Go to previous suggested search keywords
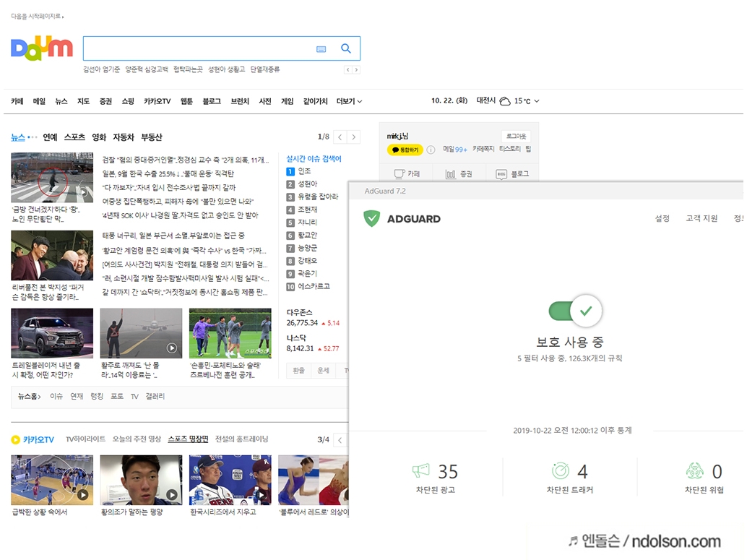The height and width of the screenshot is (560, 747). (x=347, y=70)
